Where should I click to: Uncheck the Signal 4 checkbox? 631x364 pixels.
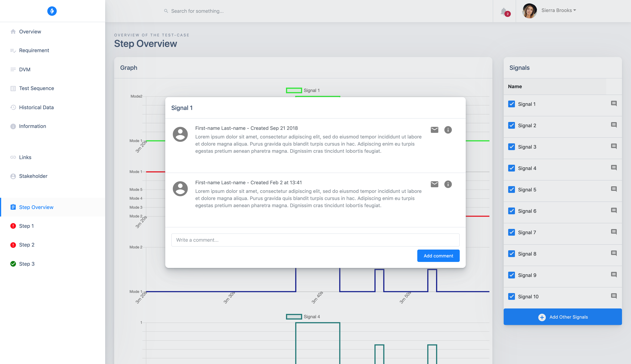tap(512, 168)
